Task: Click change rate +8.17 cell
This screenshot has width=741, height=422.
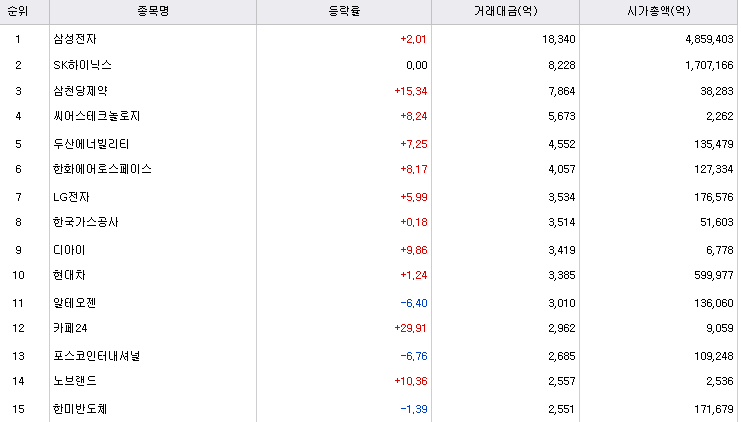Action: click(x=414, y=169)
